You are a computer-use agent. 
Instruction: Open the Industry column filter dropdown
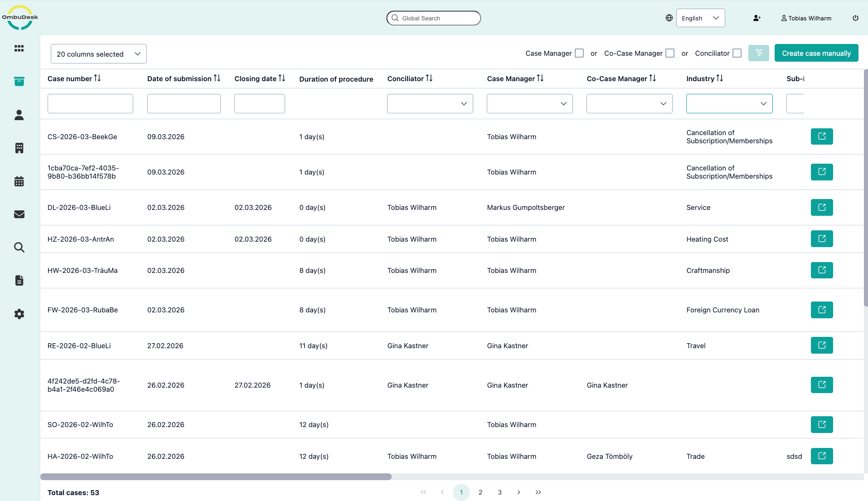(x=729, y=103)
